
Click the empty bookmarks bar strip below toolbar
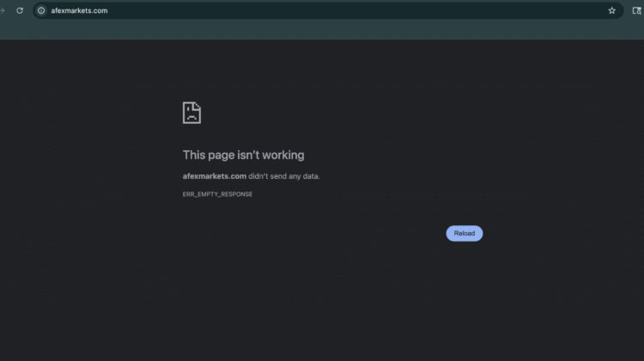tap(322, 30)
